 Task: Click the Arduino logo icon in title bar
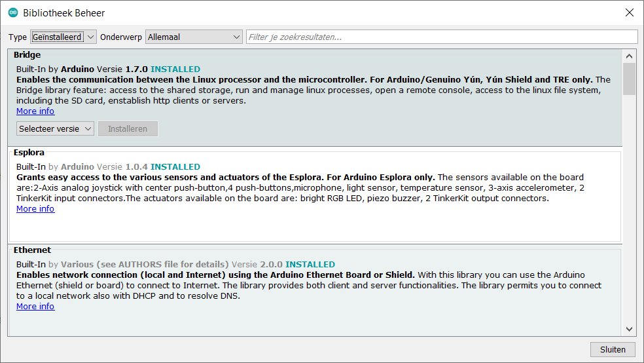coord(13,12)
